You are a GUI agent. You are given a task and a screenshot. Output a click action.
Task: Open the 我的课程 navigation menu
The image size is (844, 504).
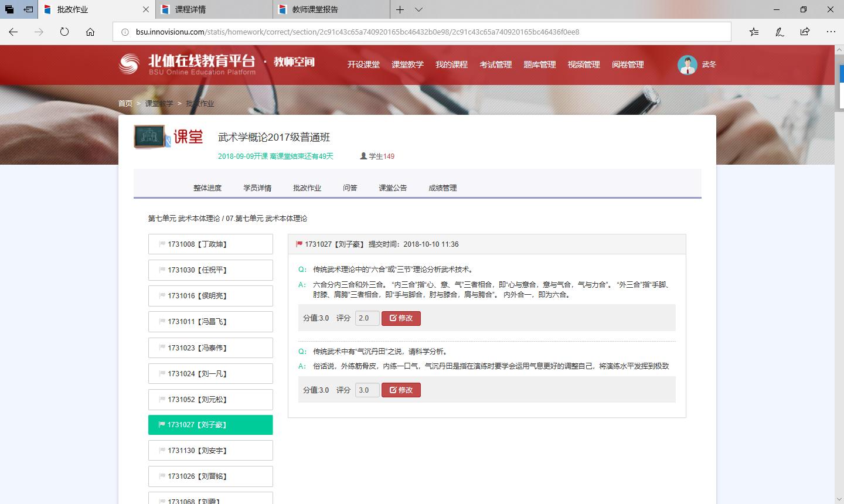[x=451, y=64]
